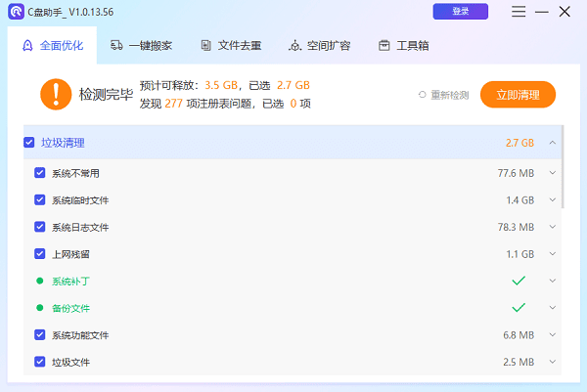The image size is (587, 392).
Task: Click the 登录 login button
Action: pos(461,12)
